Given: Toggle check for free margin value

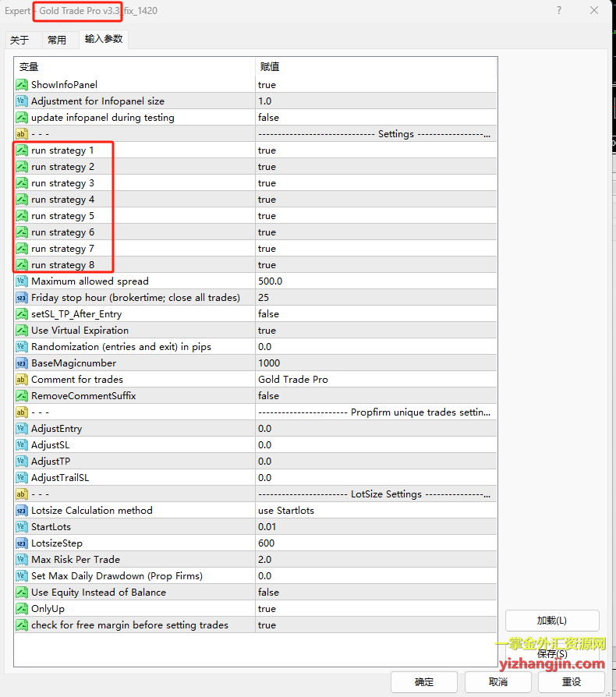Looking at the screenshot, I should click(376, 625).
